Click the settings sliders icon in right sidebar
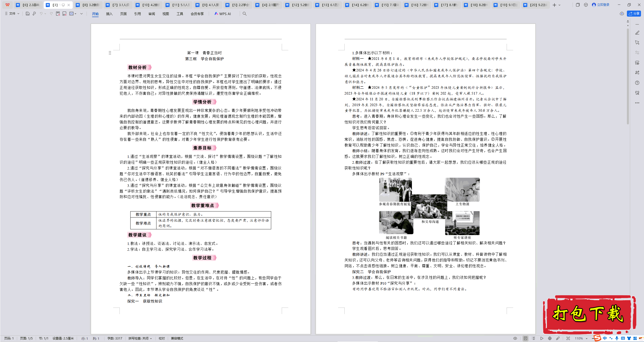The width and height of the screenshot is (644, 342). (637, 53)
